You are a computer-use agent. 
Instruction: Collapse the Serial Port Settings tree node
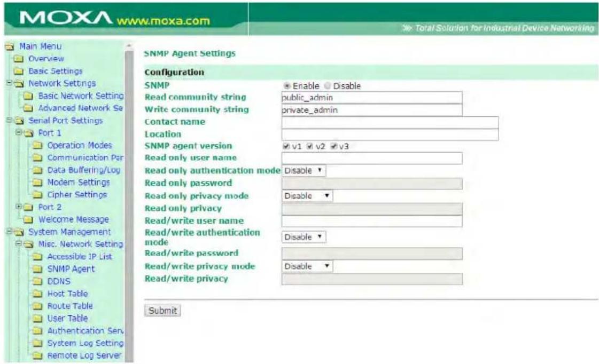pos(9,120)
